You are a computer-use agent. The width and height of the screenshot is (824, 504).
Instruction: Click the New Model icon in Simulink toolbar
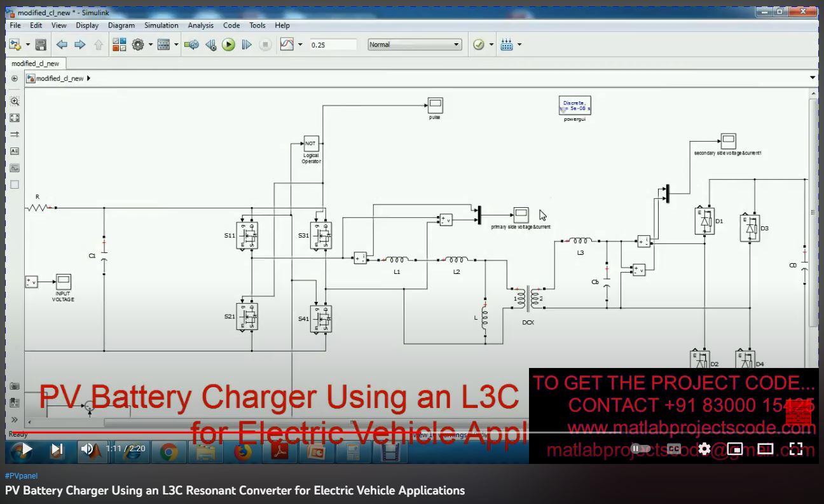click(15, 44)
